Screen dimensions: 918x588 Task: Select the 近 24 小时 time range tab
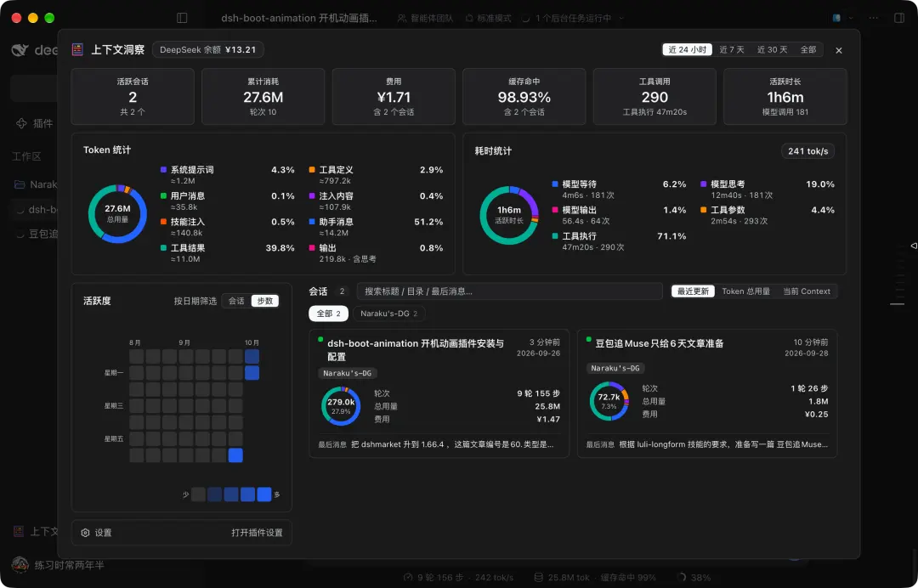click(688, 50)
